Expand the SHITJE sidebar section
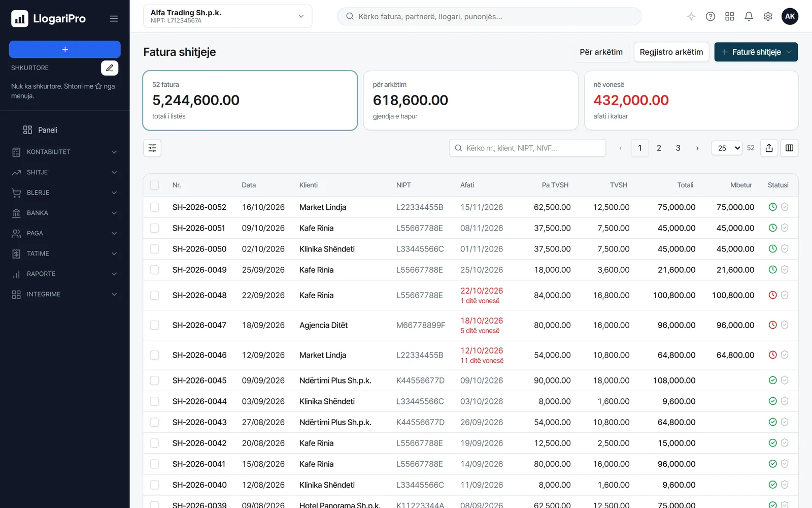812x508 pixels. tap(64, 172)
